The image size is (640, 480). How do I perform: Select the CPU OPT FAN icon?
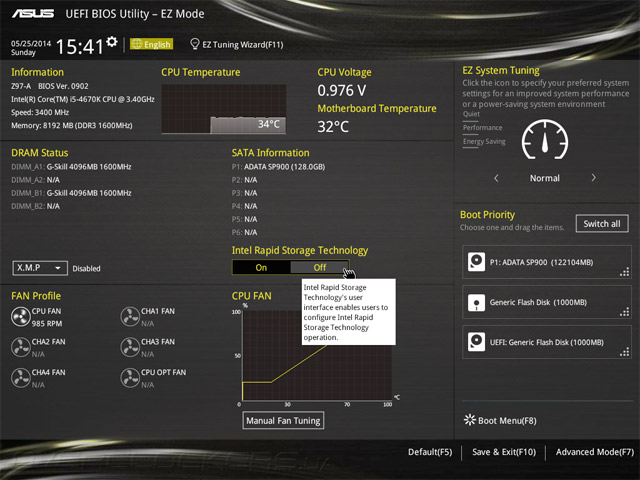click(130, 378)
